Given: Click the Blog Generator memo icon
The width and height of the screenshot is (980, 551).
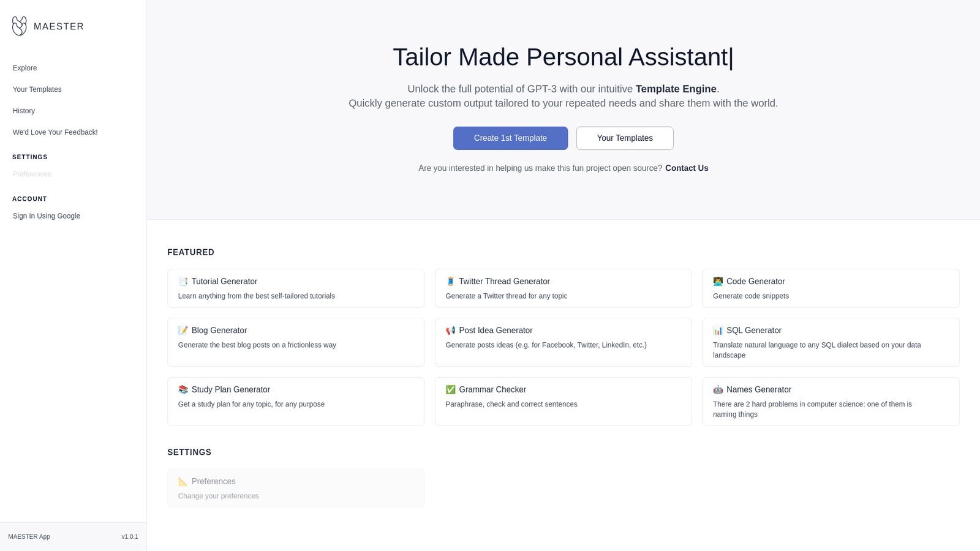Looking at the screenshot, I should point(183,331).
